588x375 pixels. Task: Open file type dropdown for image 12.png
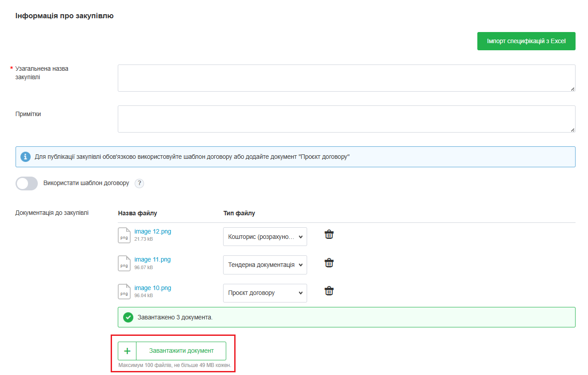click(265, 237)
